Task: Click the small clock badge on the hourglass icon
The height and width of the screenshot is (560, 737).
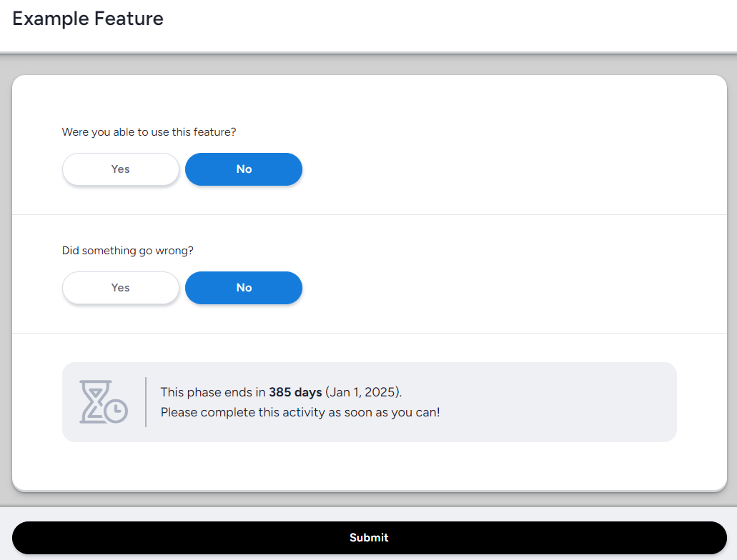Action: click(116, 411)
